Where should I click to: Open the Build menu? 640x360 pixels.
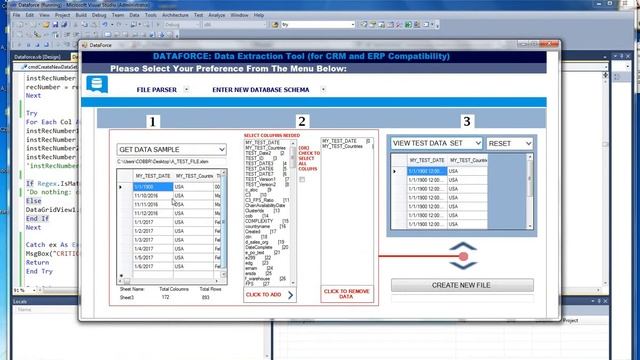[x=81, y=15]
